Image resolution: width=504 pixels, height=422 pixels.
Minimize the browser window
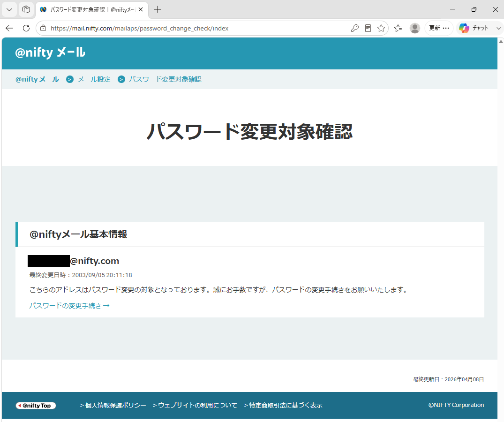pyautogui.click(x=452, y=10)
